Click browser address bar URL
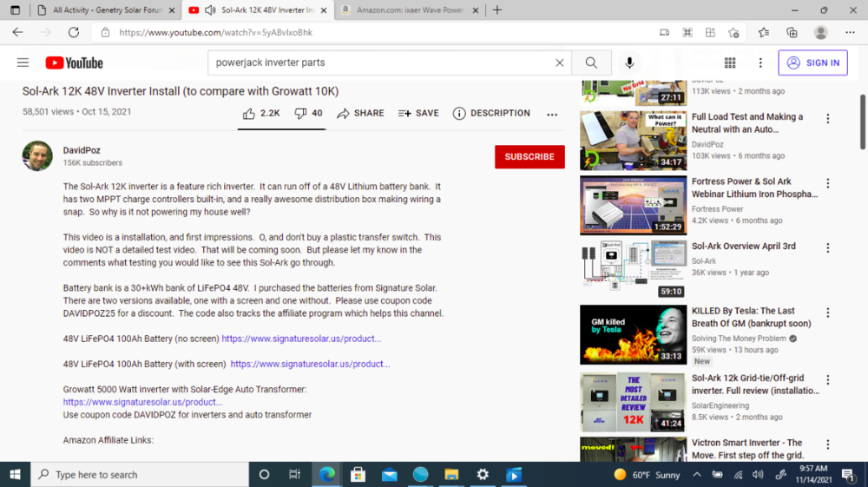868x487 pixels. 216,33
